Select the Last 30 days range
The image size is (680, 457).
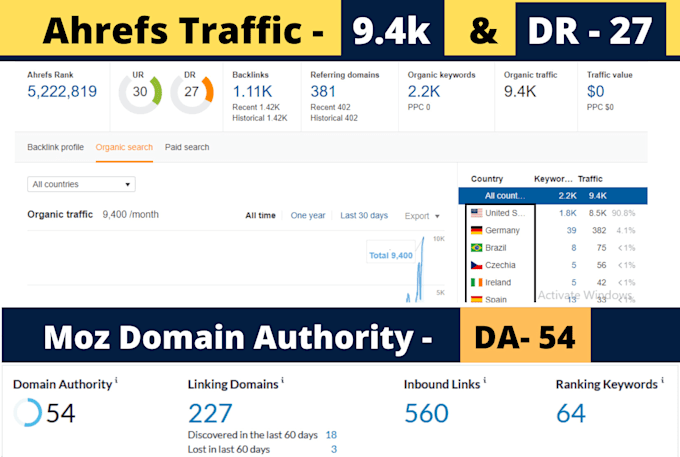coord(364,215)
